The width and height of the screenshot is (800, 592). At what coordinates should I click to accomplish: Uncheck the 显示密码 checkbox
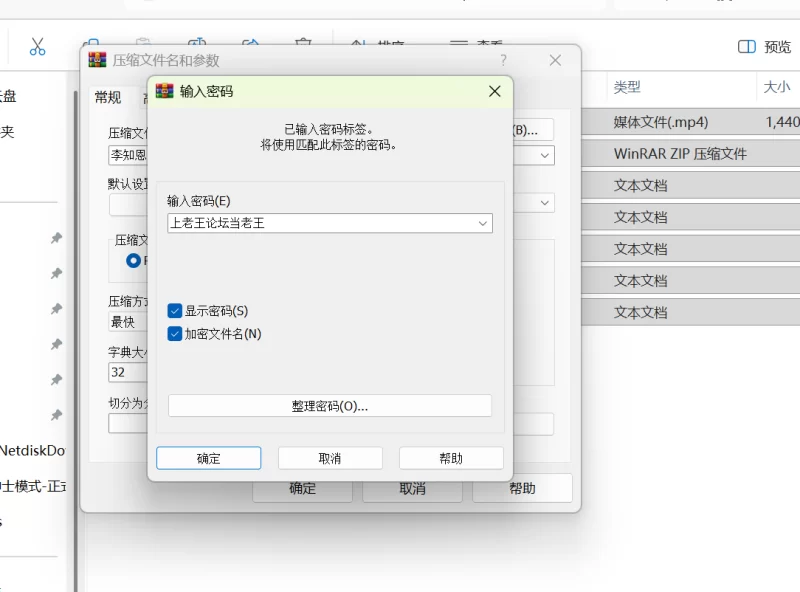click(x=175, y=311)
